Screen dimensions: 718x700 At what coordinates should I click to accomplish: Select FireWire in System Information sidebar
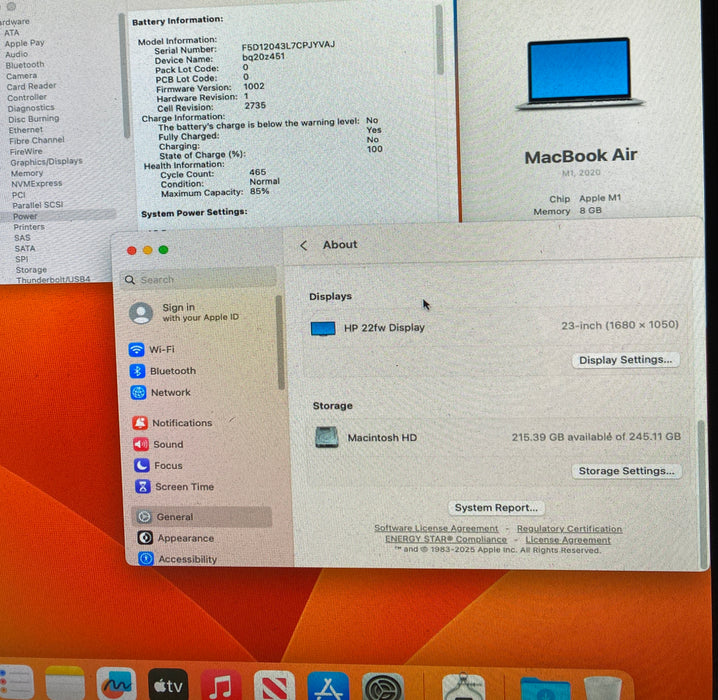click(26, 152)
